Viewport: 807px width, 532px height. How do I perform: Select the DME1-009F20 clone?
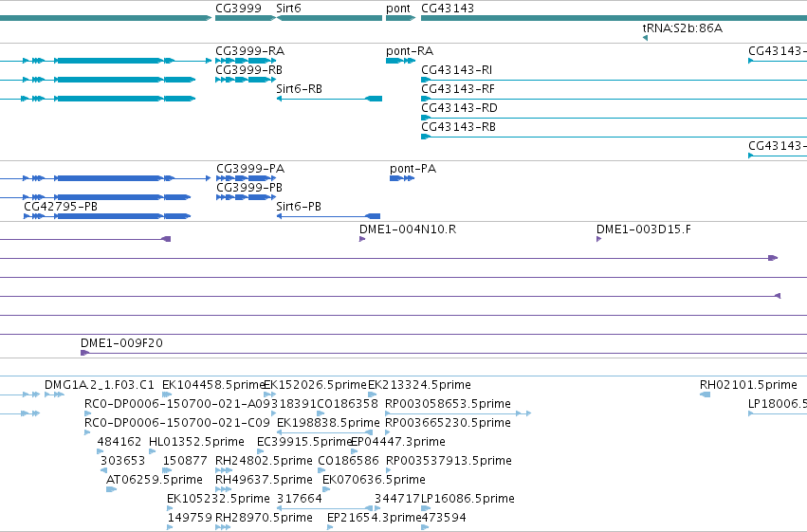click(444, 353)
